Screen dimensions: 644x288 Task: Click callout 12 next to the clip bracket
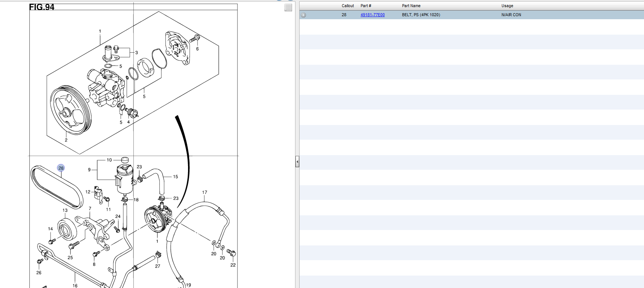88,192
